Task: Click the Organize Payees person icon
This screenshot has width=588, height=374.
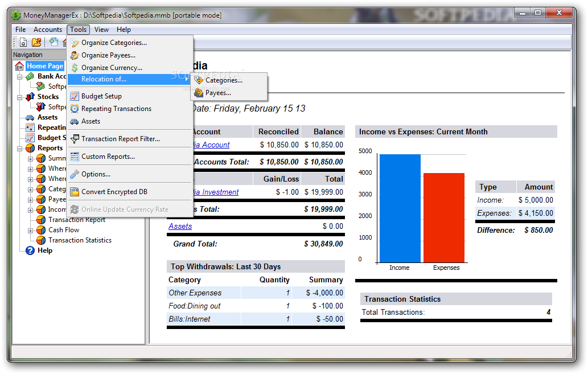Action: click(75, 56)
